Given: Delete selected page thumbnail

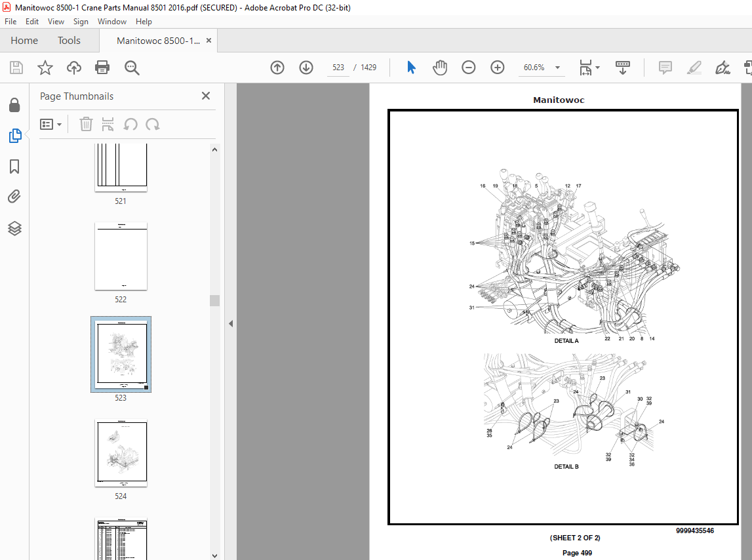Looking at the screenshot, I should tap(86, 125).
